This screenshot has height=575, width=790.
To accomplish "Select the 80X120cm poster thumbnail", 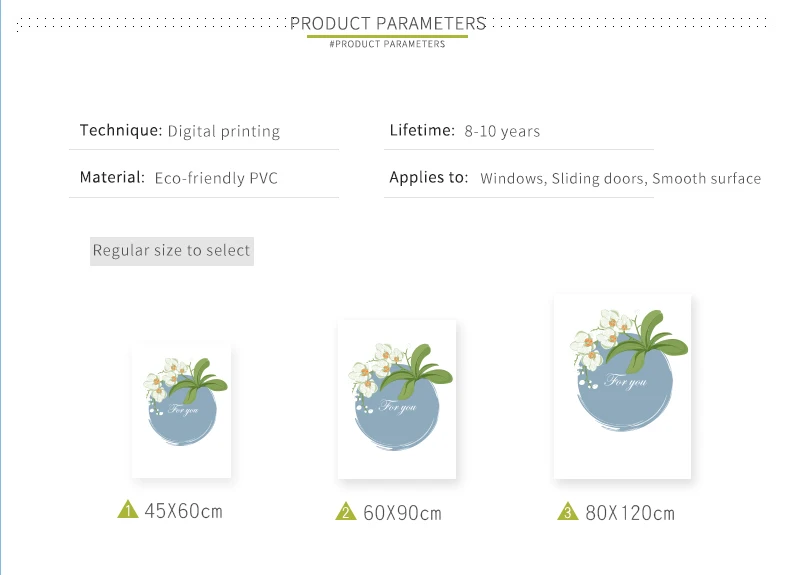I will 622,387.
